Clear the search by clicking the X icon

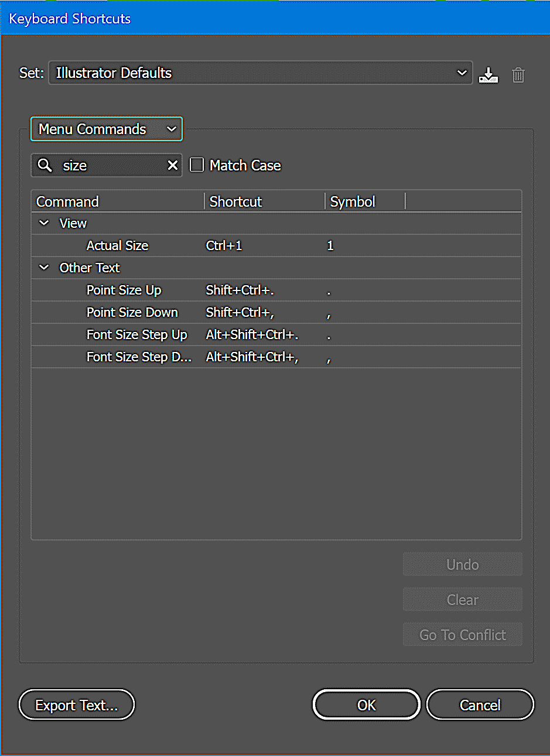click(x=173, y=165)
